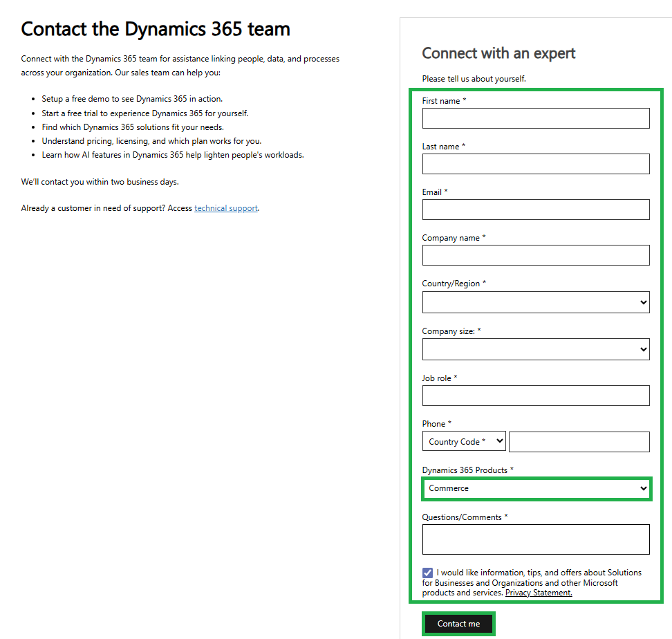Click the First name input field
Image resolution: width=672 pixels, height=639 pixels.
536,118
